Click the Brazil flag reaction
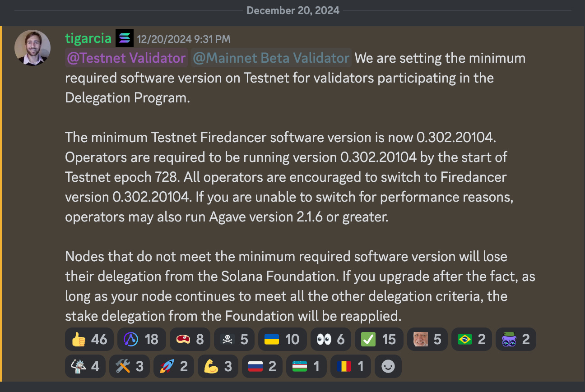This screenshot has width=585, height=392. click(x=471, y=340)
